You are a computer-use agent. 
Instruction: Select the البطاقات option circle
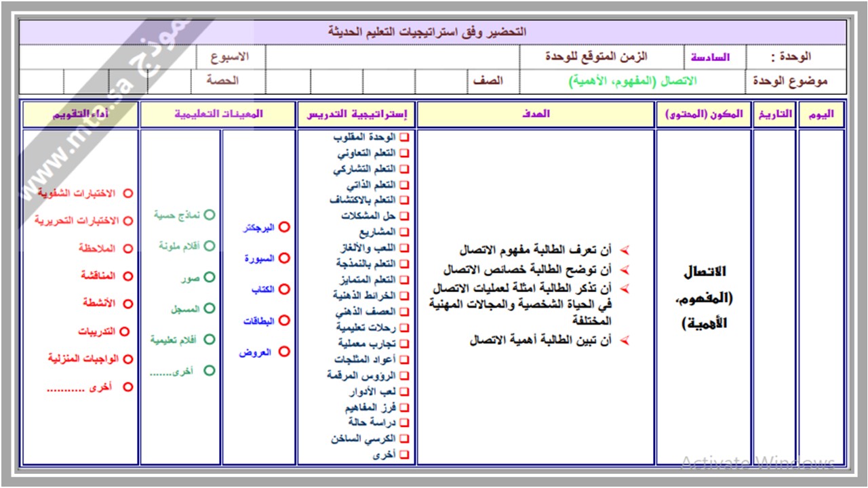[284, 321]
